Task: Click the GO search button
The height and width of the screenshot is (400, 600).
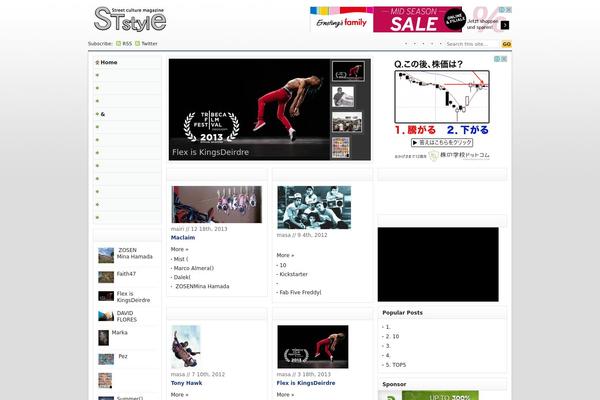Action: click(506, 44)
